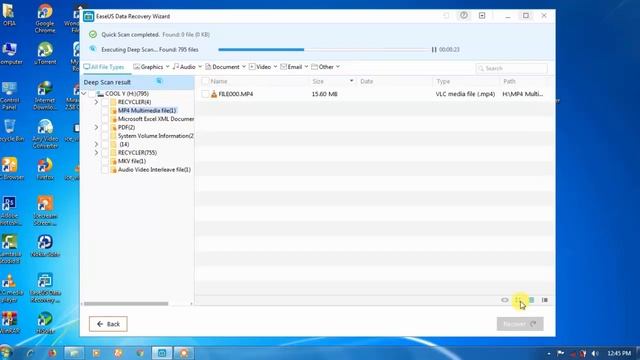Check the MP4 Multimedia file checkbox

coord(105,111)
